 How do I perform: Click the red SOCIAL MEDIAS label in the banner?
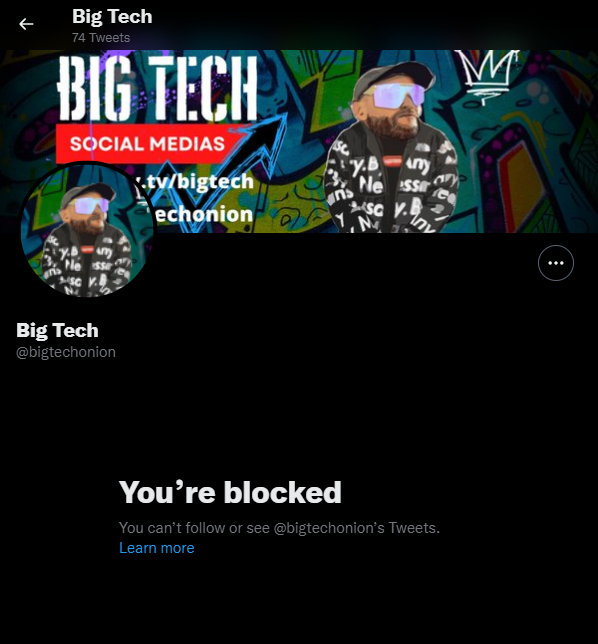pos(147,144)
